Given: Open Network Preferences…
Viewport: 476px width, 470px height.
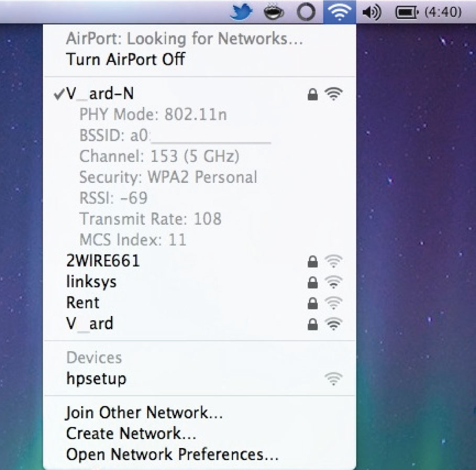Looking at the screenshot, I should 200,454.
